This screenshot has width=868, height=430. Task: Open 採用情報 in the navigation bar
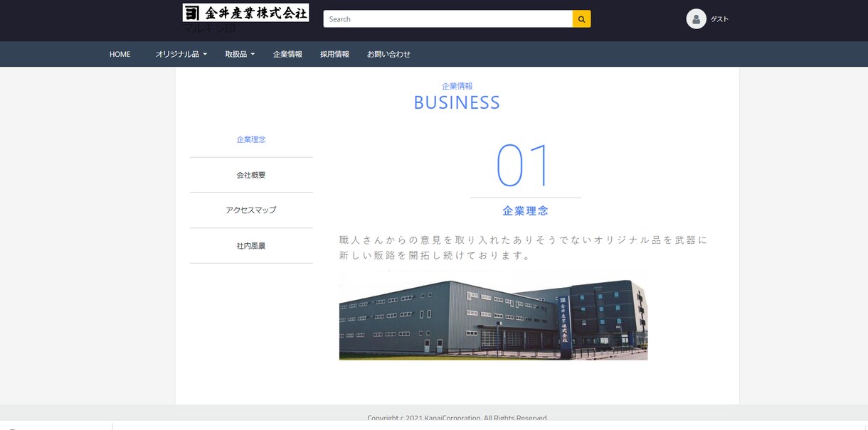334,54
